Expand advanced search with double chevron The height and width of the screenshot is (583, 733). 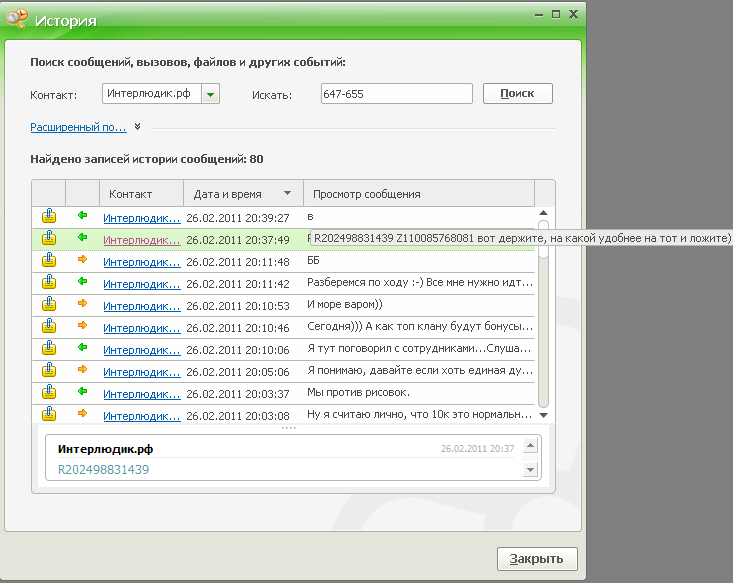click(137, 126)
